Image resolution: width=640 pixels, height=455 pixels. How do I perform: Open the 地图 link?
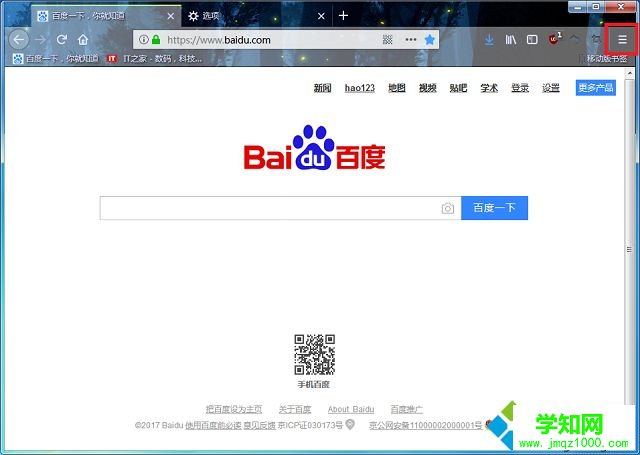tap(397, 88)
